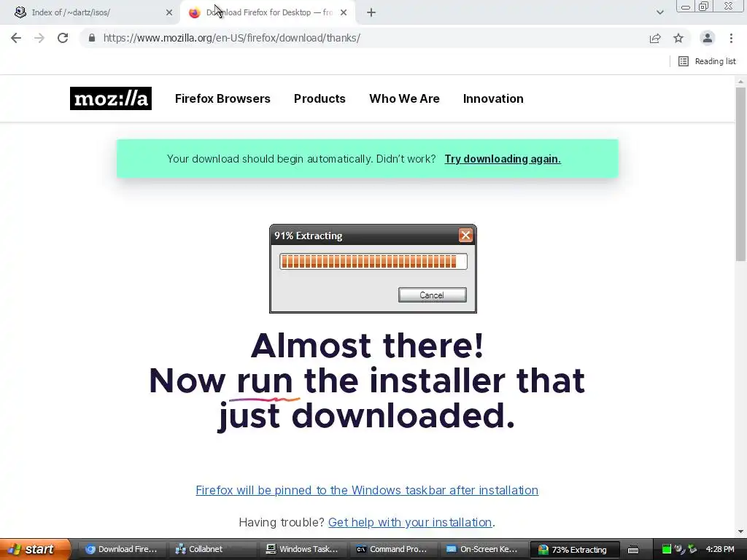Expand the tab search dropdown arrow
The width and height of the screenshot is (747, 560).
(659, 13)
